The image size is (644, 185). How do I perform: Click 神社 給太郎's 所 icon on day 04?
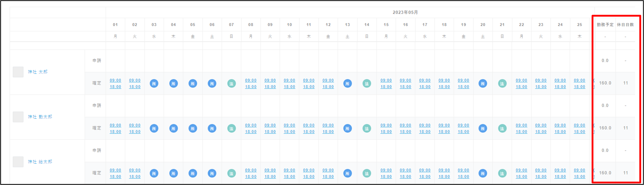click(x=174, y=174)
